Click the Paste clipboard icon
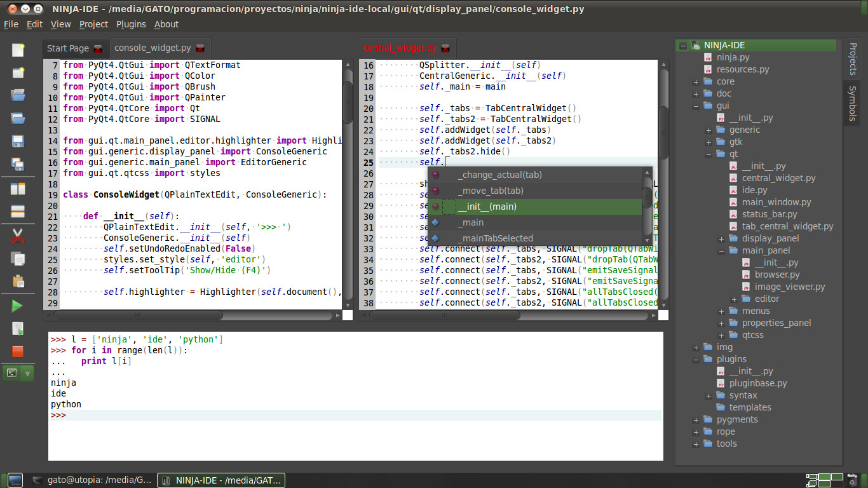 pos(18,281)
